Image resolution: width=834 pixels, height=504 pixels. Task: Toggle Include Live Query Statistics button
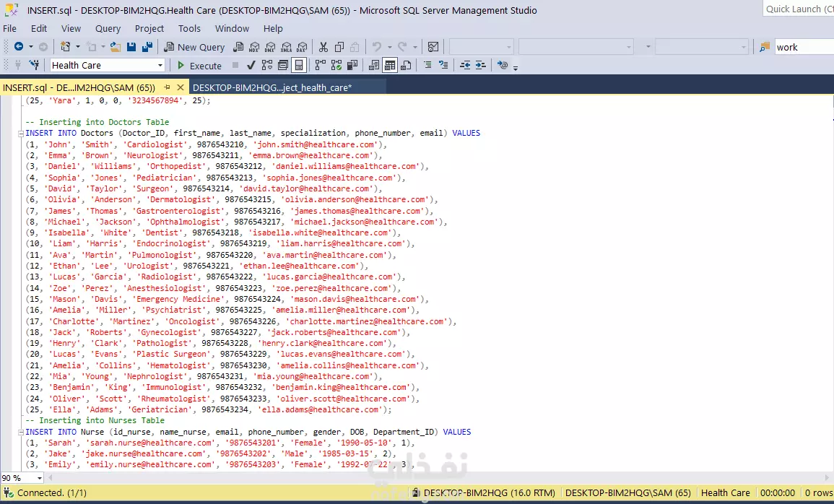[336, 65]
